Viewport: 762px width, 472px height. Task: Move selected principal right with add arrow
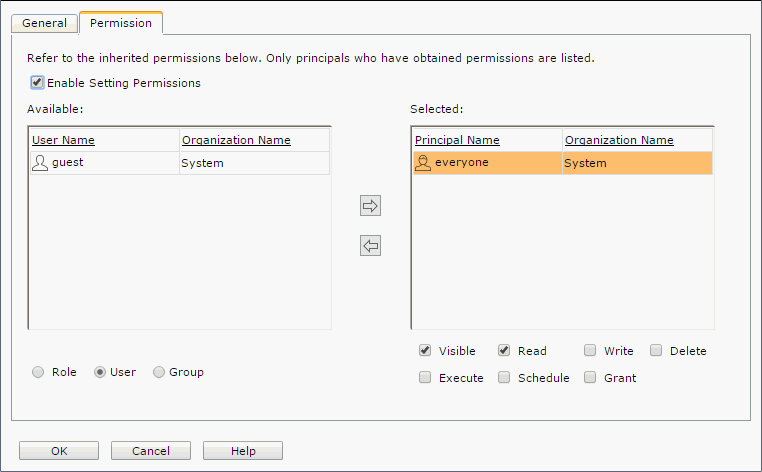tap(370, 206)
